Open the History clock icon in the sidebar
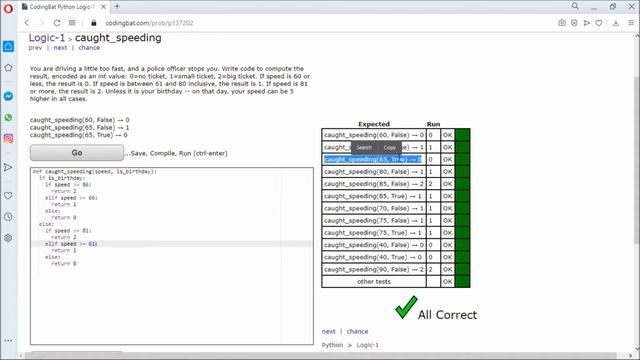 8,217
